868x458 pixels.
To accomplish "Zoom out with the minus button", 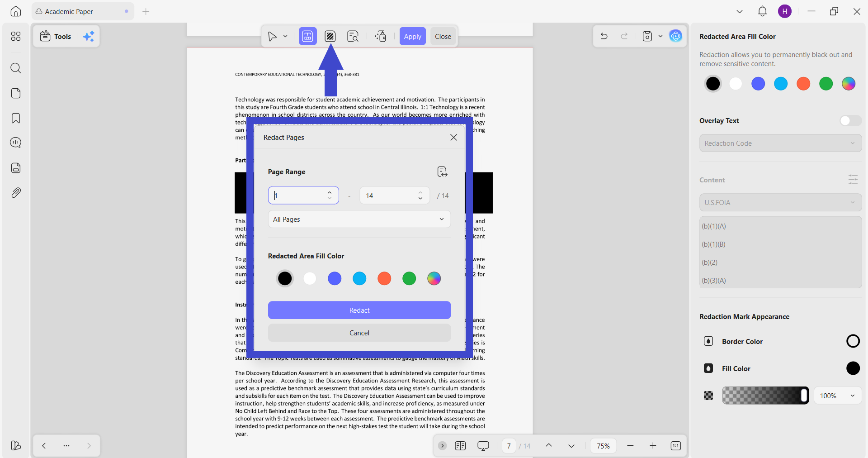I will [630, 446].
